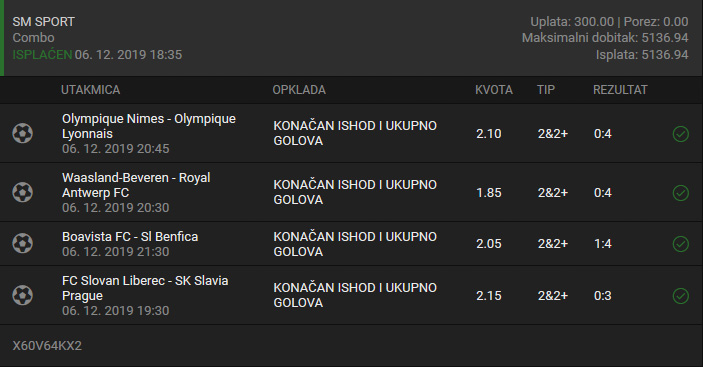Click the ticket code X60V64KX2
703x367 pixels.
(x=47, y=346)
